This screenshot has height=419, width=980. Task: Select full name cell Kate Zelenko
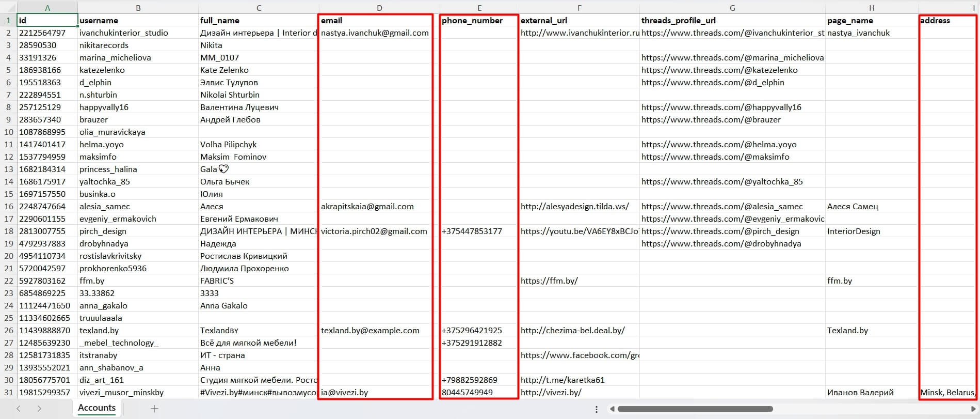coord(259,70)
